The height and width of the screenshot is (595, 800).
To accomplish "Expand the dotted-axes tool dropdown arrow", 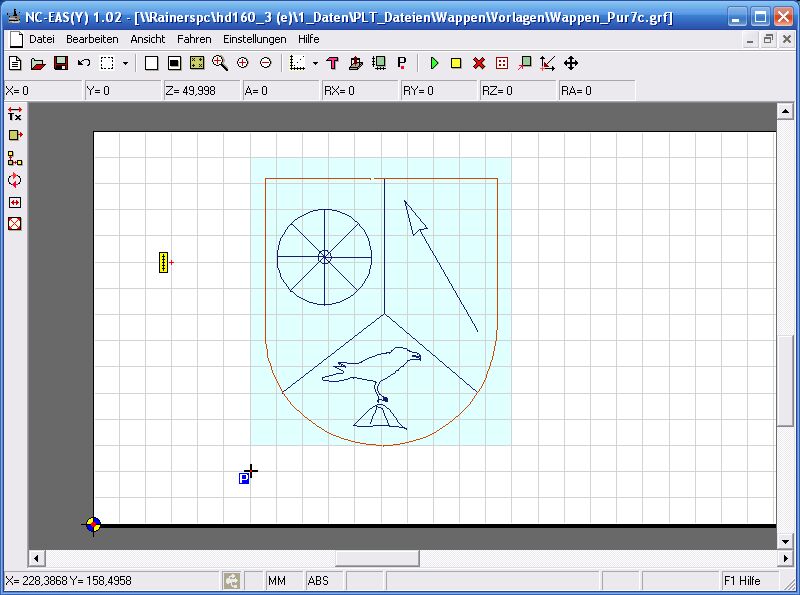I will (315, 63).
